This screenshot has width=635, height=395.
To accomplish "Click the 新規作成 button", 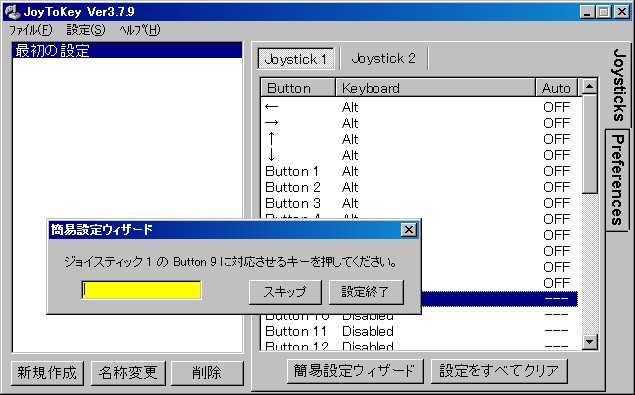I will tap(47, 373).
